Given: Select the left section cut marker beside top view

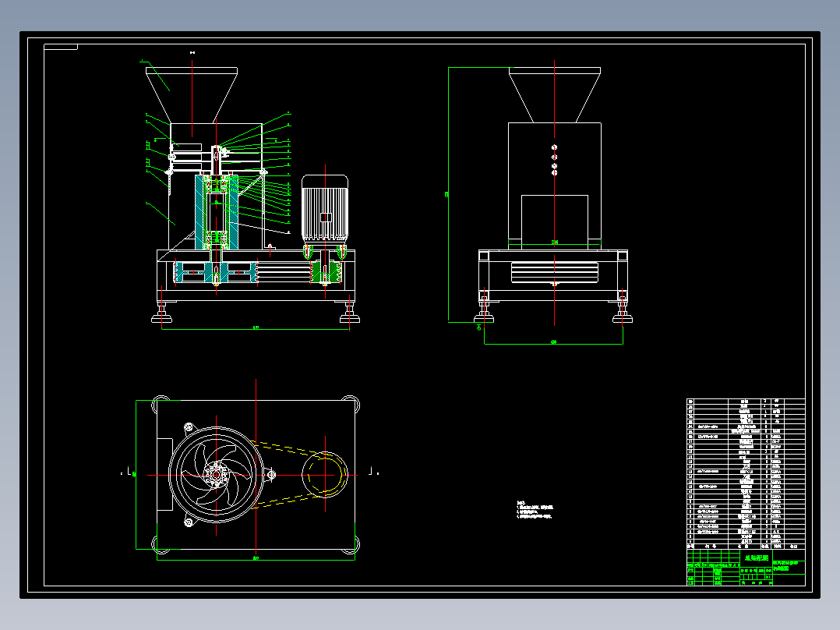Looking at the screenshot, I should pos(126,471).
